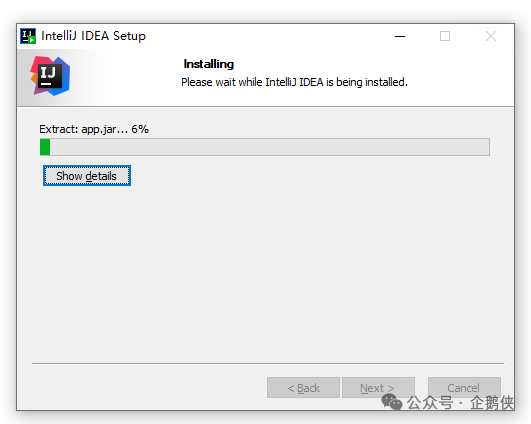Click the '公众号 · 企鹅侠' watermark text
The image size is (531, 424).
[461, 403]
